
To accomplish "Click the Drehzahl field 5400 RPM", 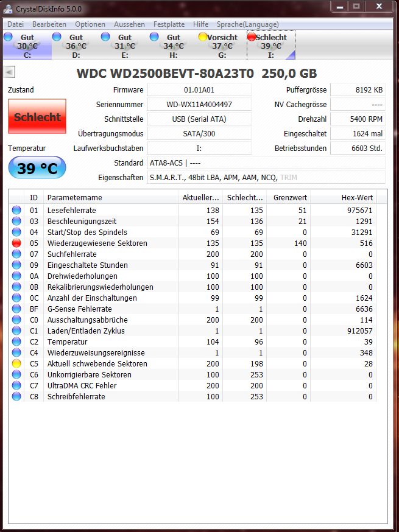I will 358,119.
